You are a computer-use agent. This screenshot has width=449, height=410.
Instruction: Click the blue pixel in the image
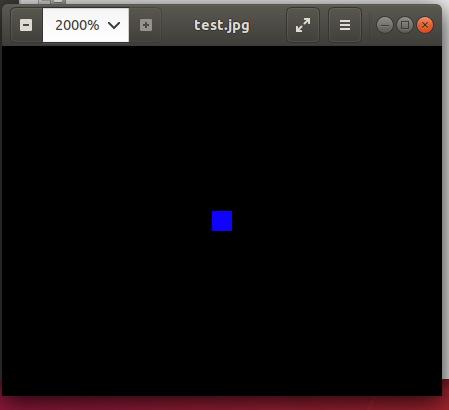[222, 221]
